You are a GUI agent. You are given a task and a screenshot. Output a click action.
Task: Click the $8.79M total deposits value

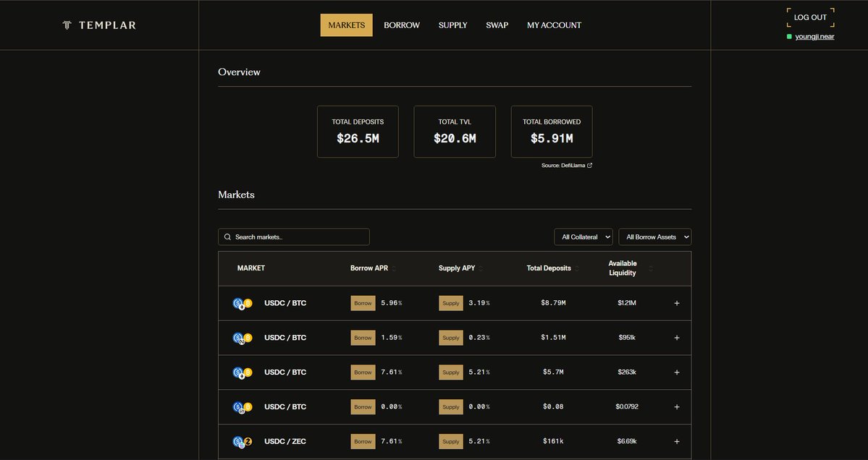click(553, 303)
